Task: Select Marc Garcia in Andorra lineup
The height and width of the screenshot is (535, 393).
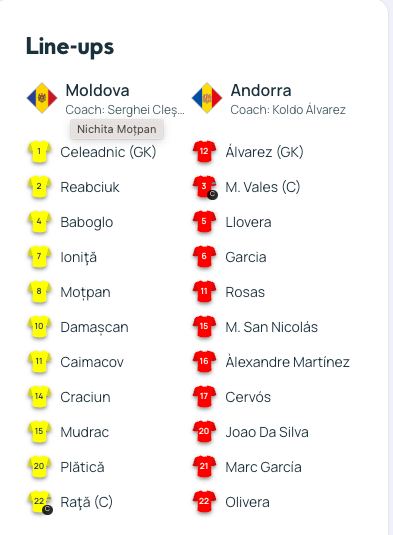Action: pyautogui.click(x=263, y=467)
